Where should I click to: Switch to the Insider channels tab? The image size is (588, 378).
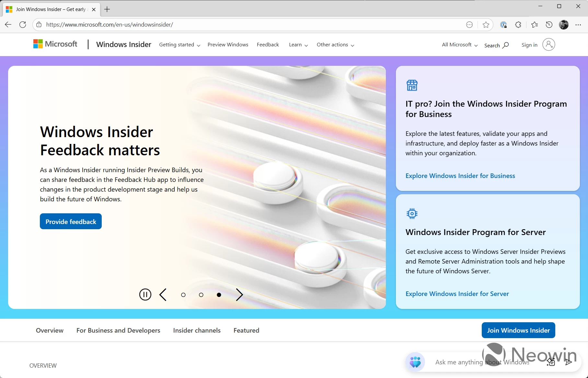pos(196,330)
